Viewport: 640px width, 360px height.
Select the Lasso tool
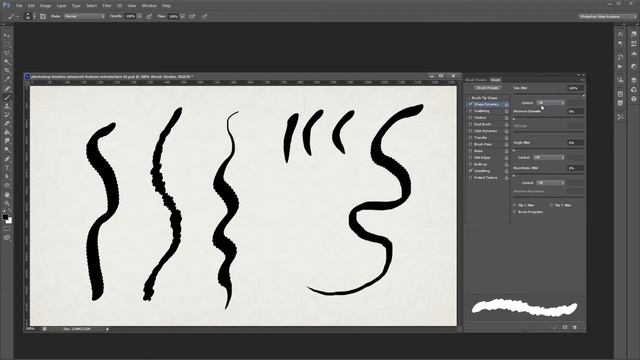pyautogui.click(x=7, y=53)
